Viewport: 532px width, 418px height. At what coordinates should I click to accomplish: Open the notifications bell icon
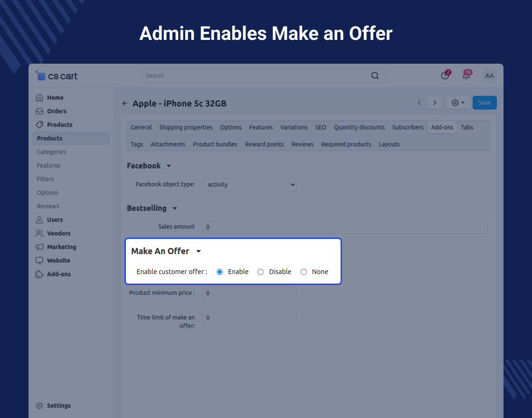[466, 76]
